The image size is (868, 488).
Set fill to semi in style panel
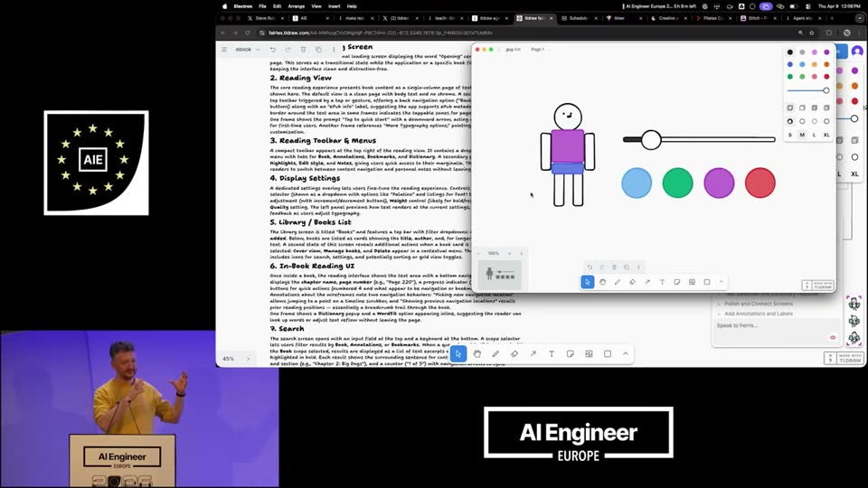[802, 108]
